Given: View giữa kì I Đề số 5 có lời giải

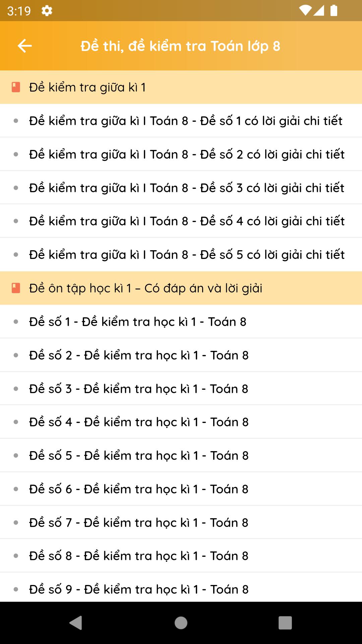Looking at the screenshot, I should (x=186, y=255).
